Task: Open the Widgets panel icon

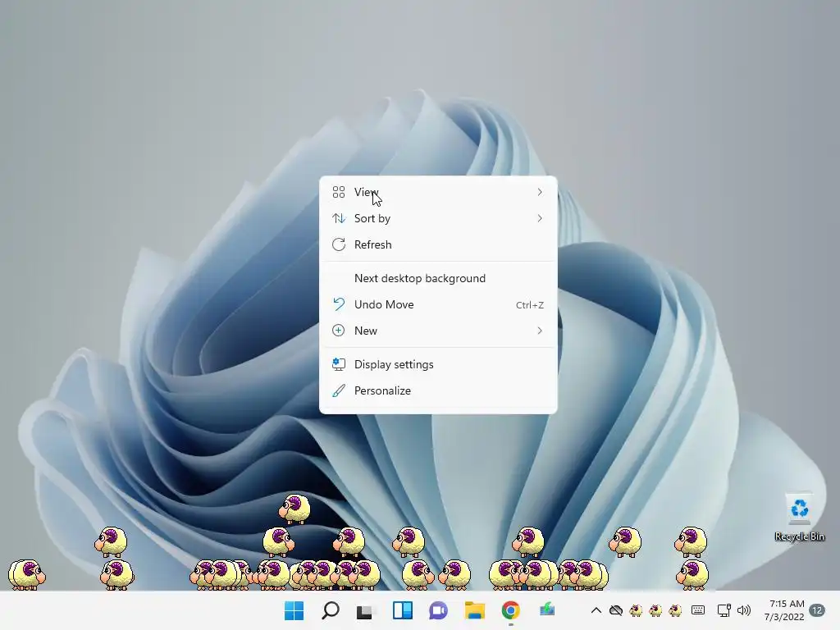Action: click(402, 610)
